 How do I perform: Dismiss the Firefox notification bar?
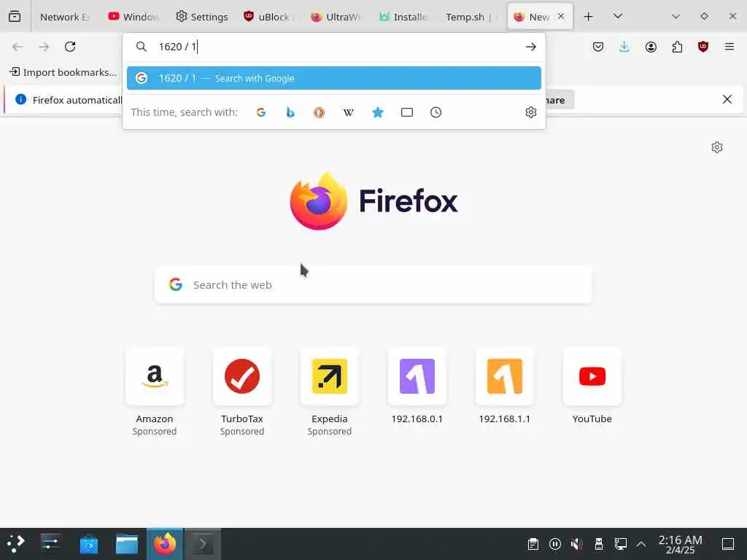coord(727,99)
